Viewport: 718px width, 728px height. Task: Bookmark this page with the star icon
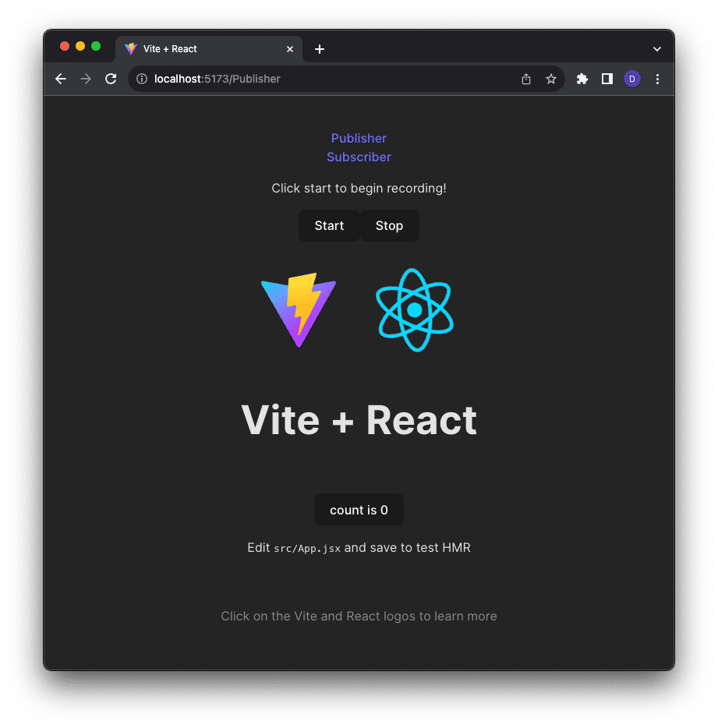click(x=551, y=79)
